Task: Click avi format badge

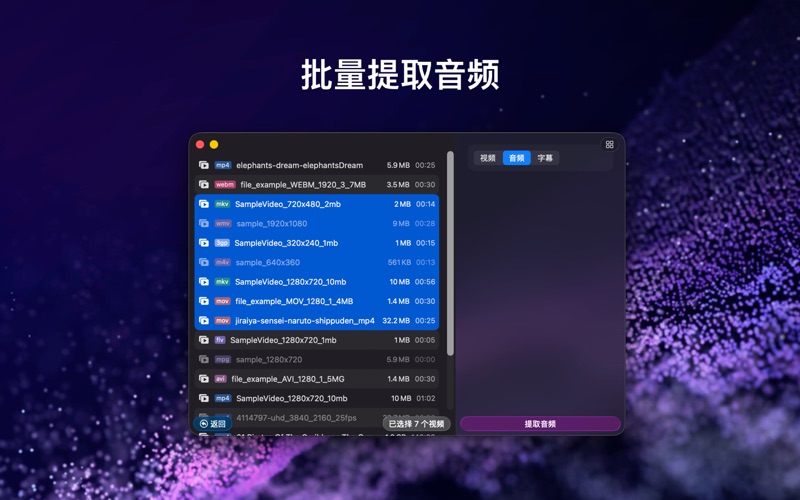Action: (220, 379)
